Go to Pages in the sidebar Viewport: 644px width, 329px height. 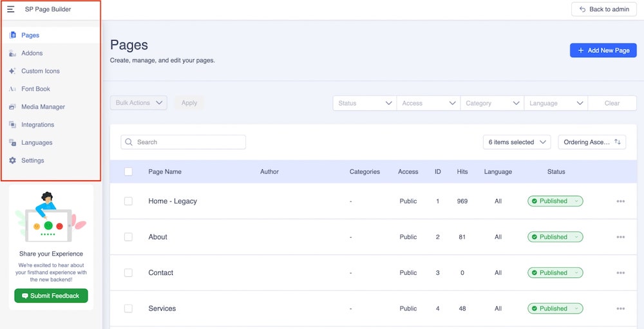click(30, 35)
